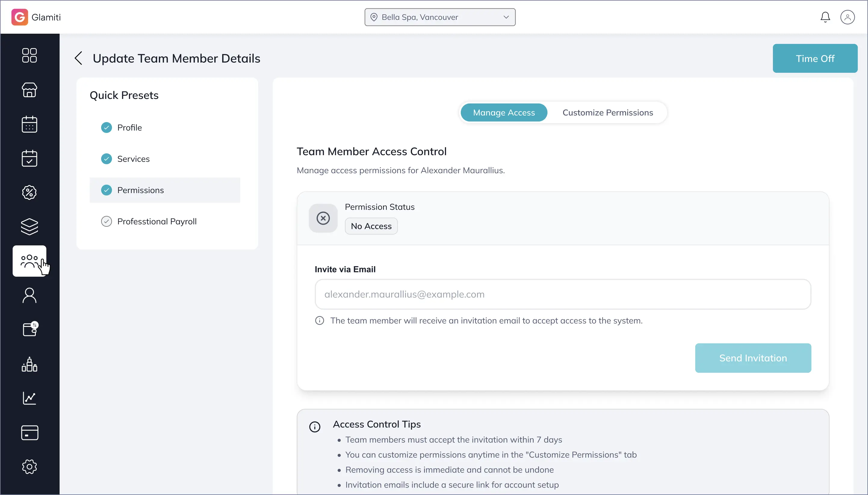Select the Profile preset checkmark
This screenshot has width=868, height=495.
[107, 128]
